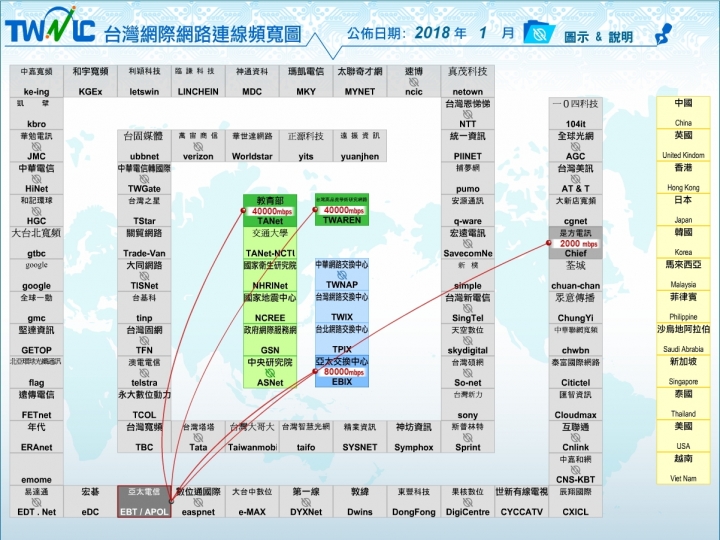Select the 美國 USA country tile
The height and width of the screenshot is (540, 720).
click(x=683, y=436)
